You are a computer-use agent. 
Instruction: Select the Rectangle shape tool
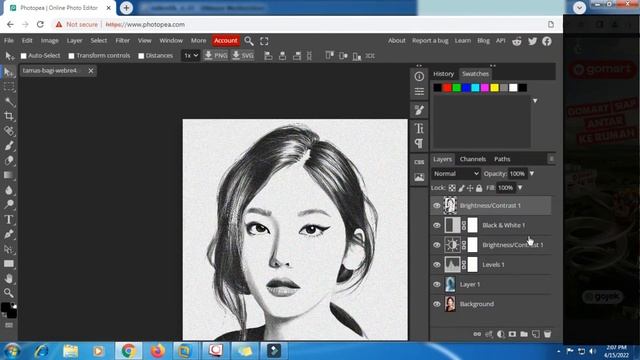coord(9,264)
